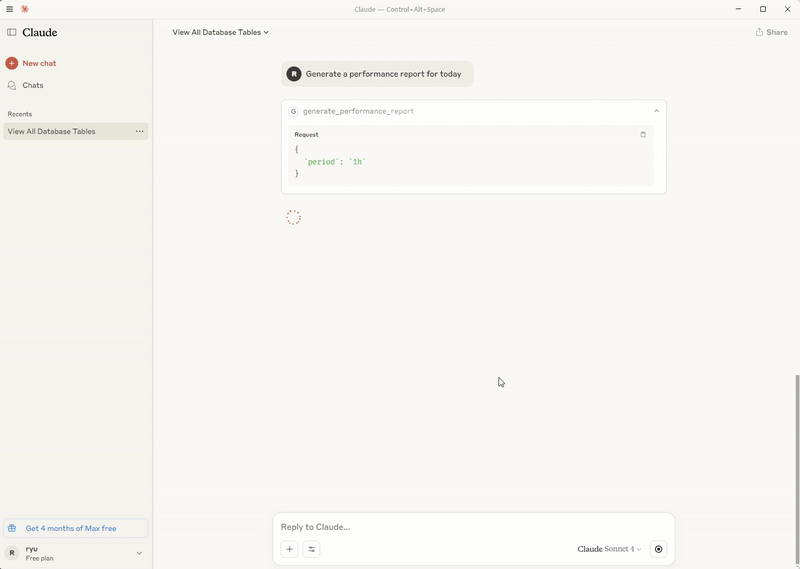
Task: Click the gift icon in Max offer
Action: coord(12,528)
